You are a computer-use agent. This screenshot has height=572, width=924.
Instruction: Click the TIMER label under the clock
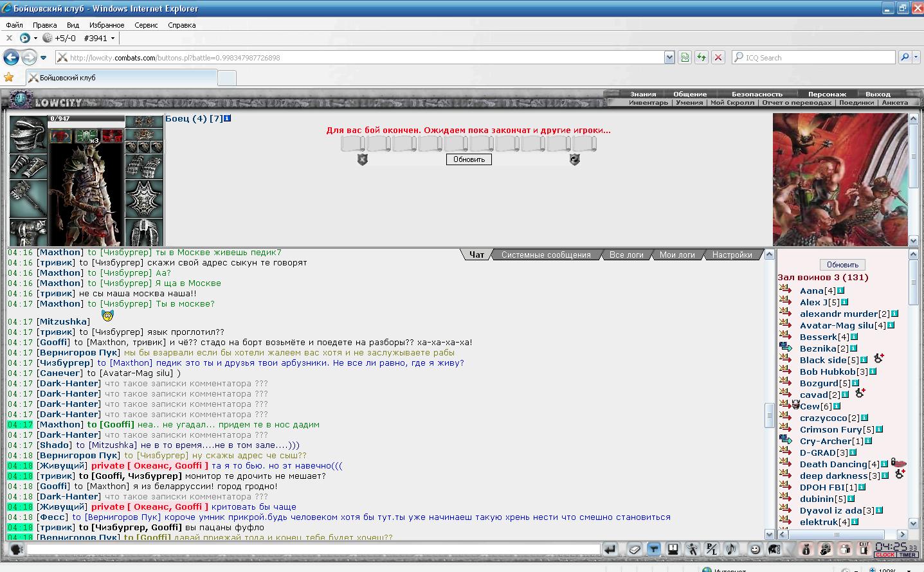[907, 555]
